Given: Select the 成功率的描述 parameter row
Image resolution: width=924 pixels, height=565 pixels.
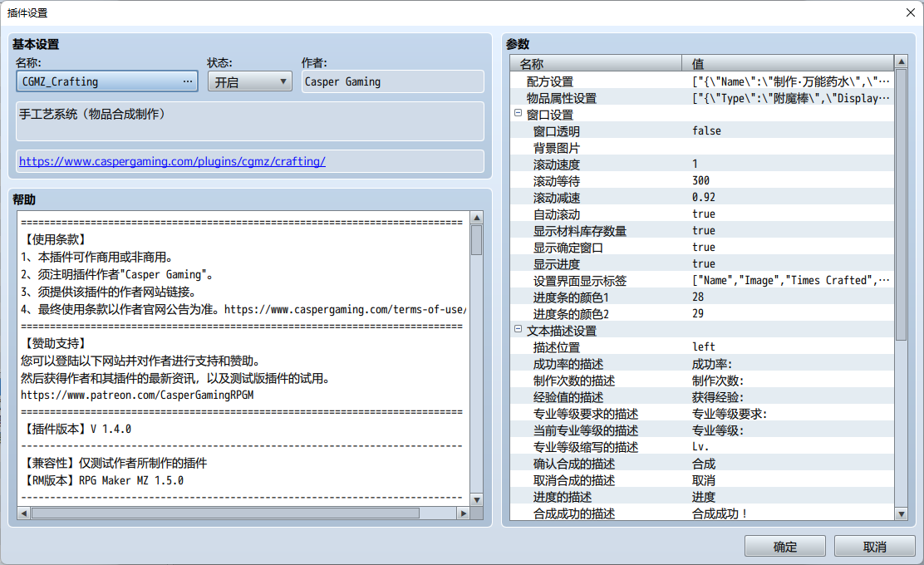Looking at the screenshot, I should [702, 363].
